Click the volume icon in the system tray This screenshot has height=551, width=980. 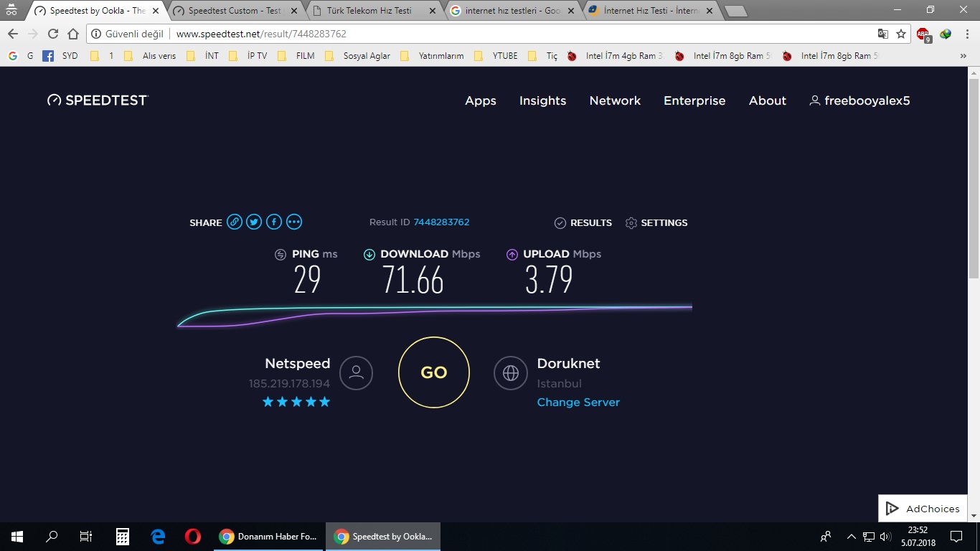tap(885, 536)
